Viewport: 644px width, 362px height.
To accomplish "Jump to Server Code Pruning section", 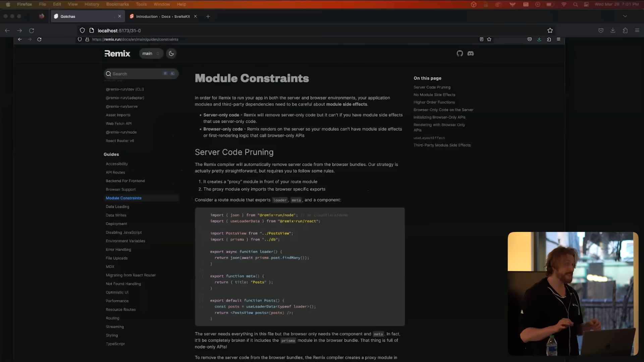I will [432, 87].
